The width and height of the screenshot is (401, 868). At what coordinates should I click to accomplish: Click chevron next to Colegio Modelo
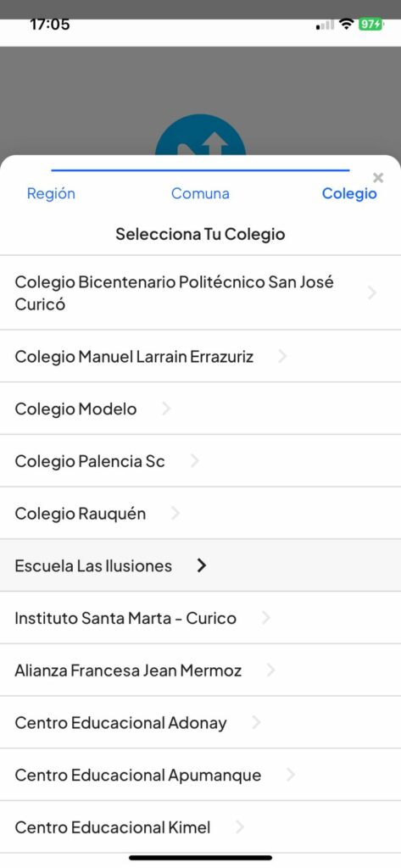pyautogui.click(x=165, y=409)
